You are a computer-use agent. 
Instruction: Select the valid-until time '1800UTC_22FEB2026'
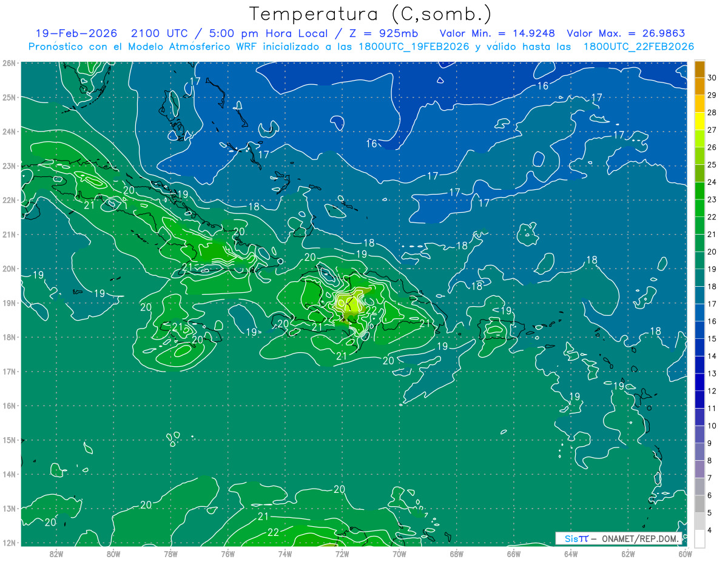[639, 47]
